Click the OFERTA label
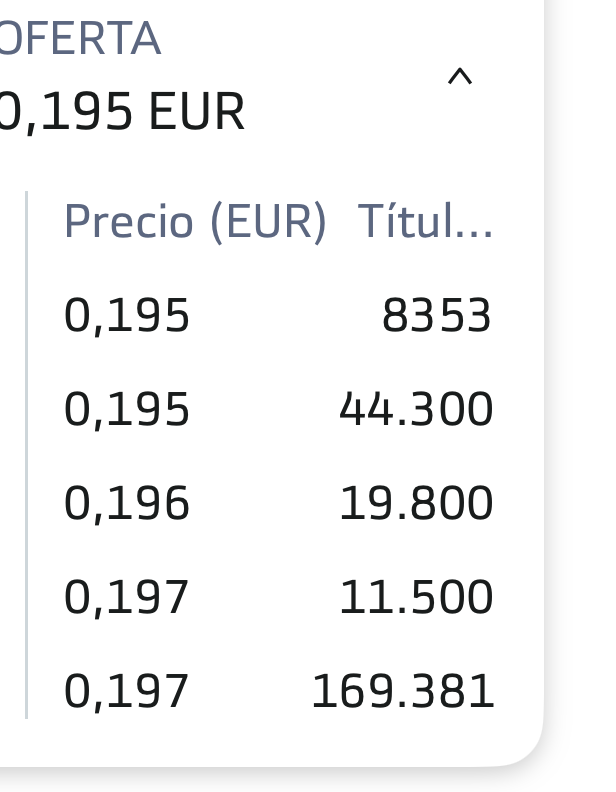The image size is (616, 792). [80, 38]
